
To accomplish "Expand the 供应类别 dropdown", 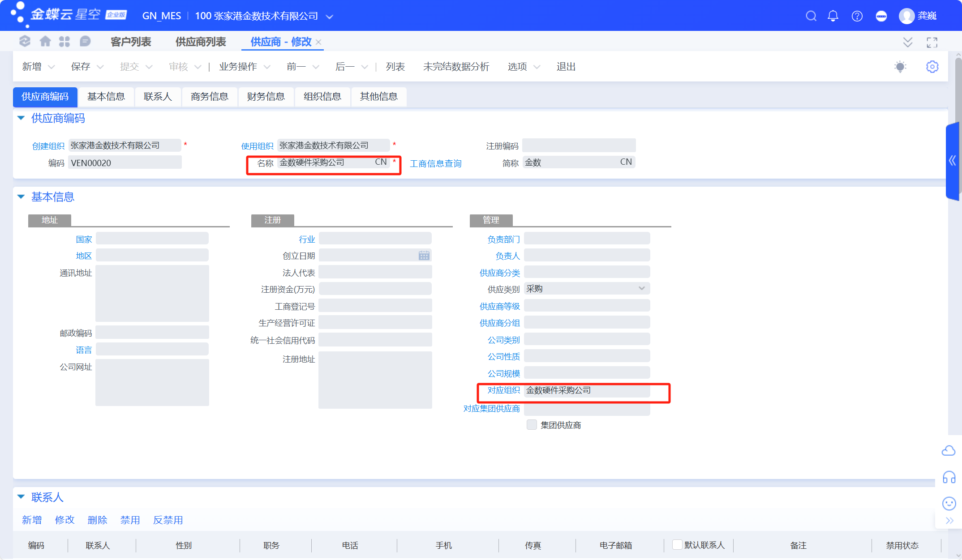I will coord(641,289).
